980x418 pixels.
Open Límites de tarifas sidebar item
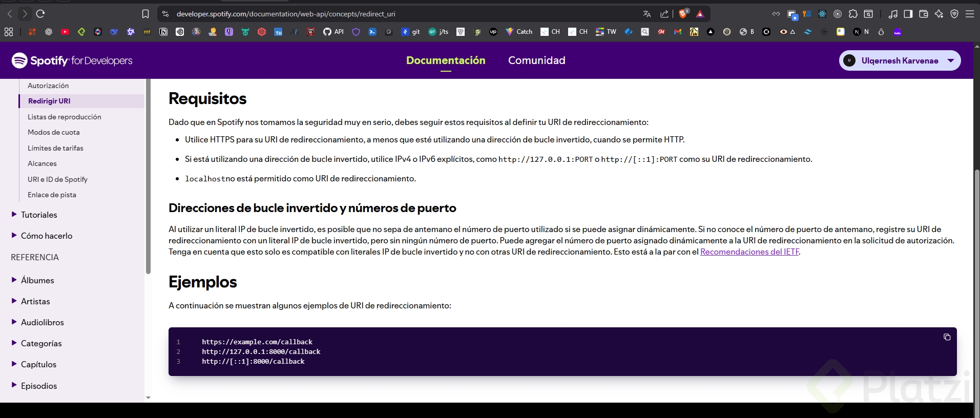(x=55, y=148)
